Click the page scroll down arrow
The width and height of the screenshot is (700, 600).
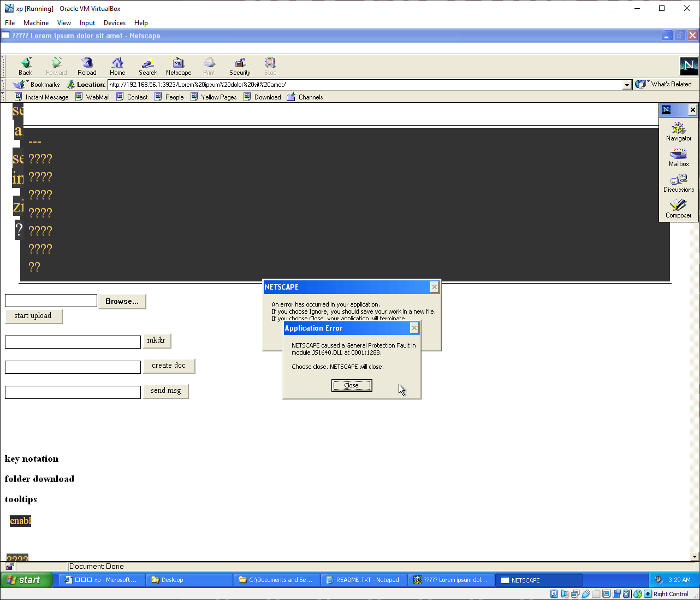tap(695, 557)
